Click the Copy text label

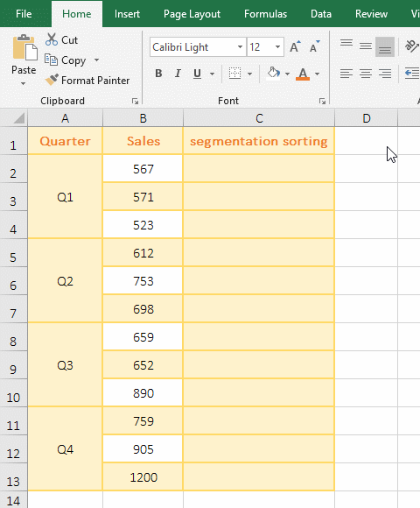tap(73, 60)
